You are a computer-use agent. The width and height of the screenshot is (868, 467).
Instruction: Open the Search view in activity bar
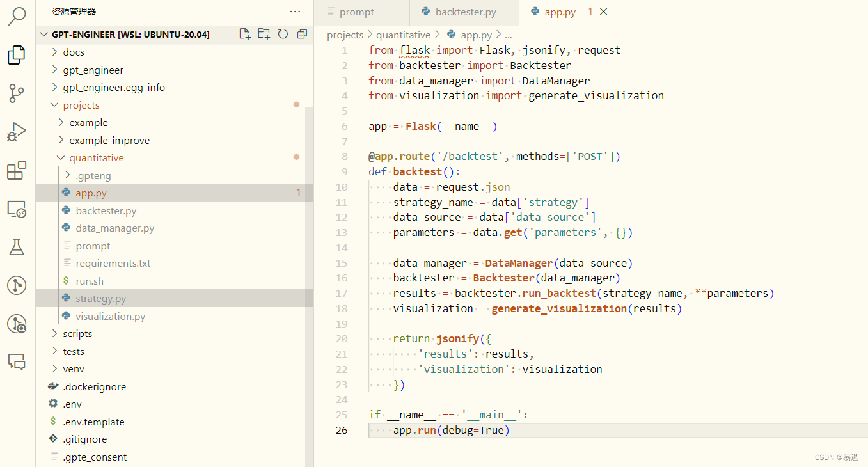click(x=17, y=17)
